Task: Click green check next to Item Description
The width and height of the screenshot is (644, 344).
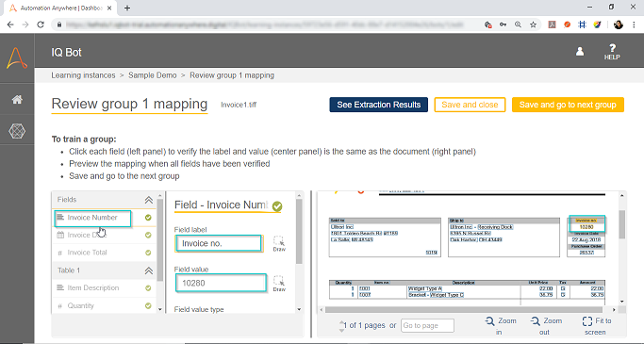Action: 148,288
